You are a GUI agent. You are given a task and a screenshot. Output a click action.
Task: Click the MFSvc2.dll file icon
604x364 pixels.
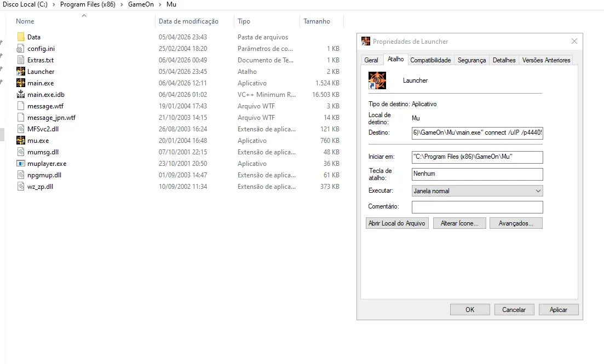[21, 129]
